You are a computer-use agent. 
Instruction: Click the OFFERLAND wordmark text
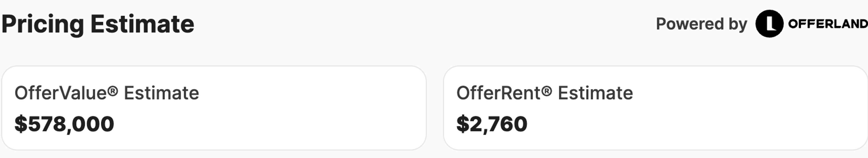[828, 24]
